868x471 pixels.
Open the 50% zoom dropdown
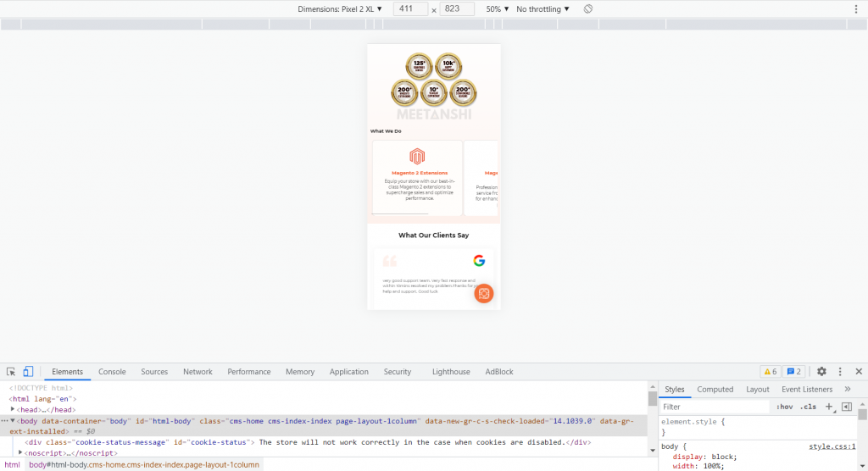point(498,8)
